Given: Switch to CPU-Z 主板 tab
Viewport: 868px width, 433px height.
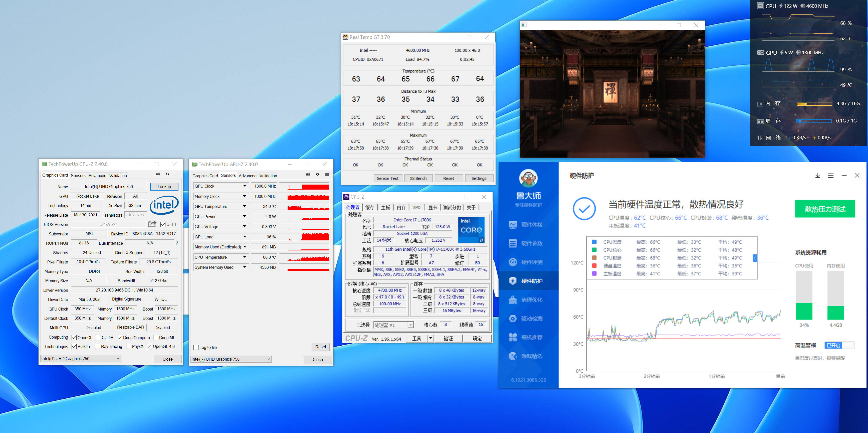Looking at the screenshot, I should (385, 207).
